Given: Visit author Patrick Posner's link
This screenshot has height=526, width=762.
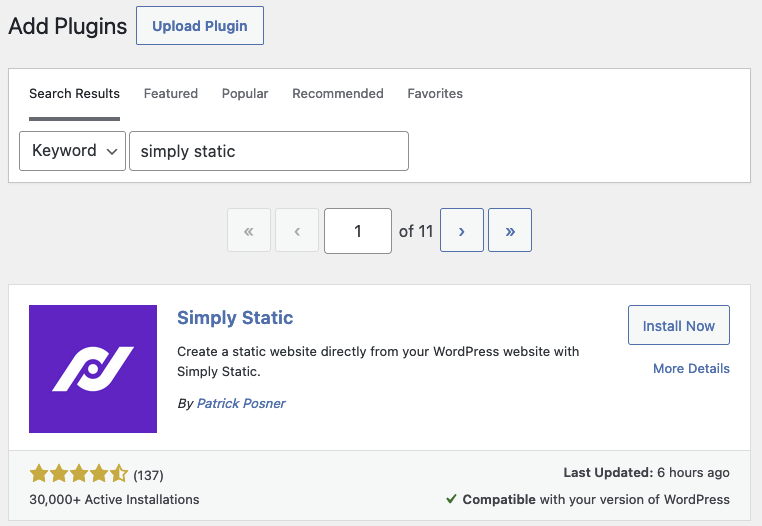Looking at the screenshot, I should tap(241, 404).
